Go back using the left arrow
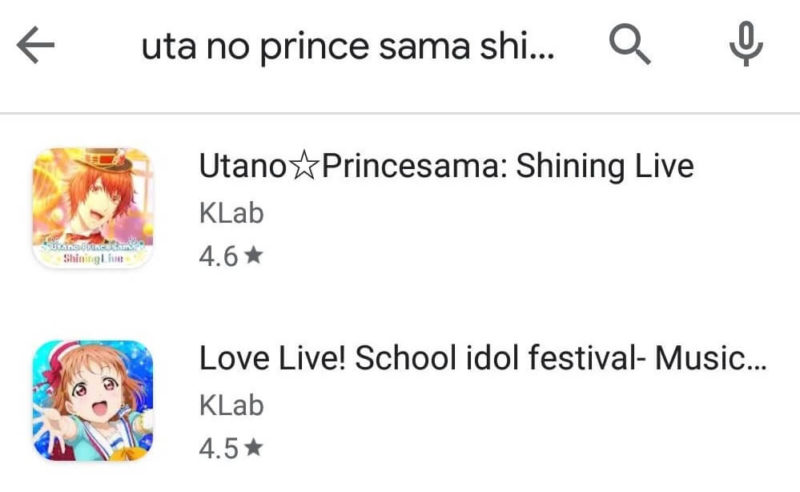 (36, 45)
